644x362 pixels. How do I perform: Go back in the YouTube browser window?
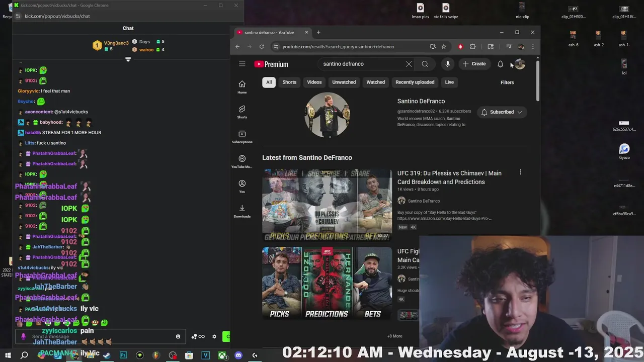click(x=237, y=47)
